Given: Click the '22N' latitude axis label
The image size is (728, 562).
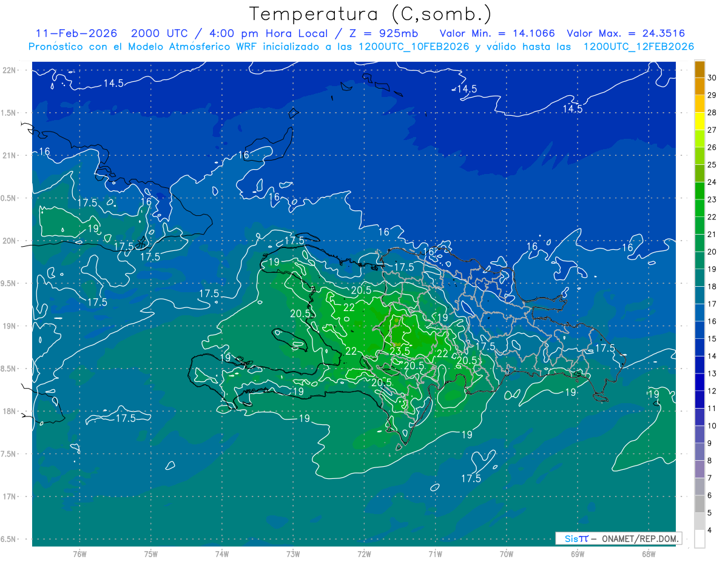Looking at the screenshot, I should click(x=10, y=70).
